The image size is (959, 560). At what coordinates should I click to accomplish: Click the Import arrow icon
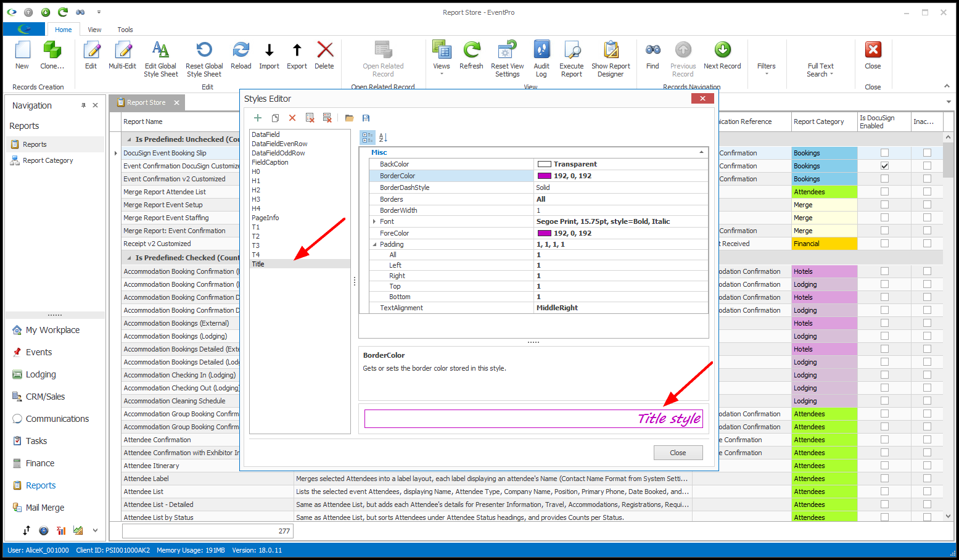point(269,50)
